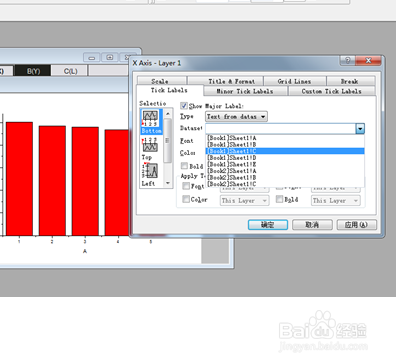The height and width of the screenshot is (364, 396).
Task: Click the 应用(A) Apply button
Action: pyautogui.click(x=357, y=225)
